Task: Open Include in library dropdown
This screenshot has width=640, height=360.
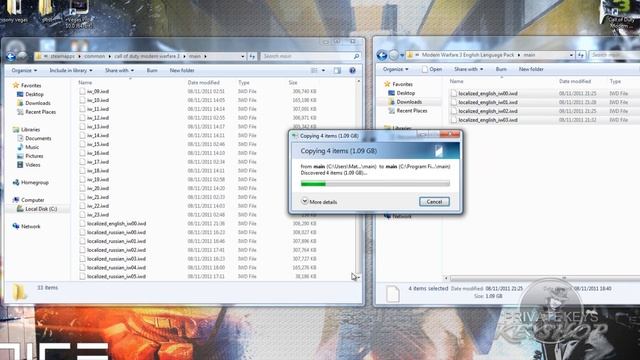Action: (x=71, y=71)
